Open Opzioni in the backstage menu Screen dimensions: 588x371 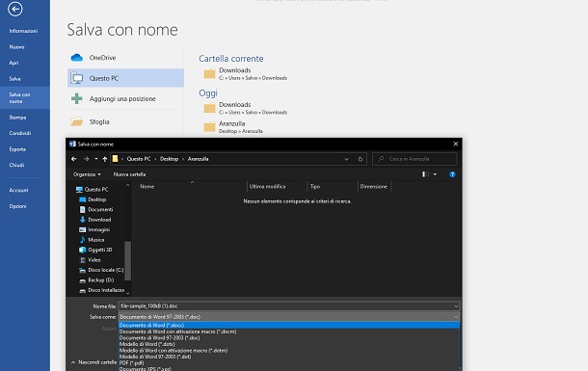coord(17,206)
